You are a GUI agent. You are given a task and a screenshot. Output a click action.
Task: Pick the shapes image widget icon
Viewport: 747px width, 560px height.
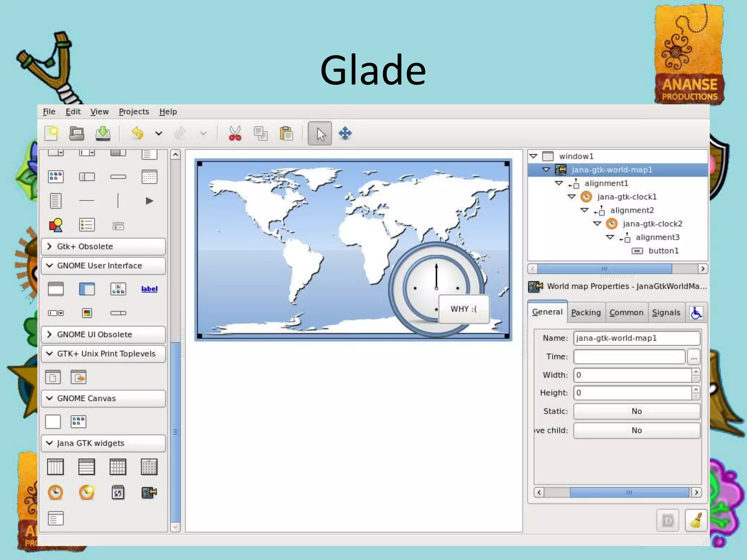pos(56,225)
